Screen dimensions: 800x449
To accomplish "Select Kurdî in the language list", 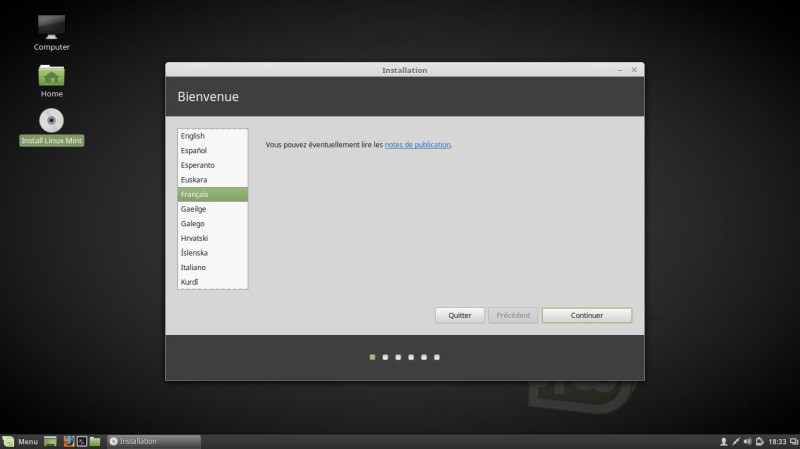I will pos(213,282).
